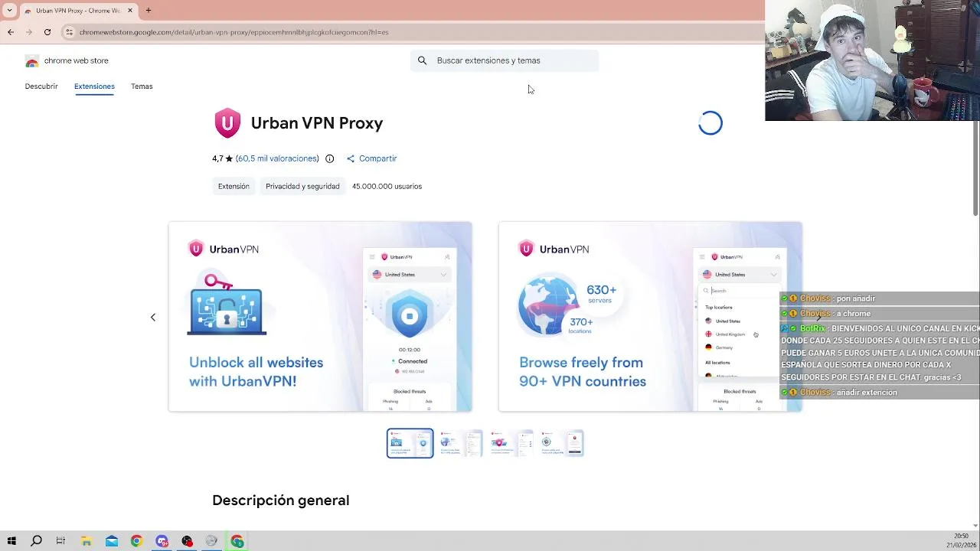Select the chromewebstore URL in address bar

coord(234,32)
